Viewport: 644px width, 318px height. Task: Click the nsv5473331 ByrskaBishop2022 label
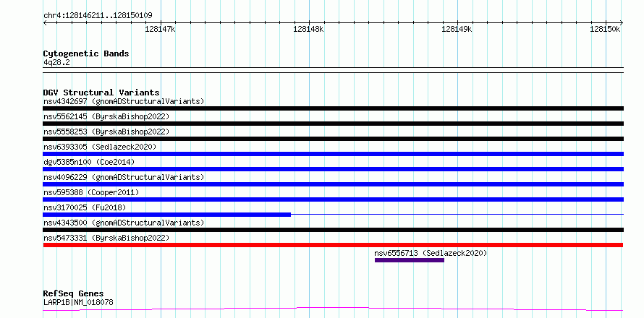106,238
